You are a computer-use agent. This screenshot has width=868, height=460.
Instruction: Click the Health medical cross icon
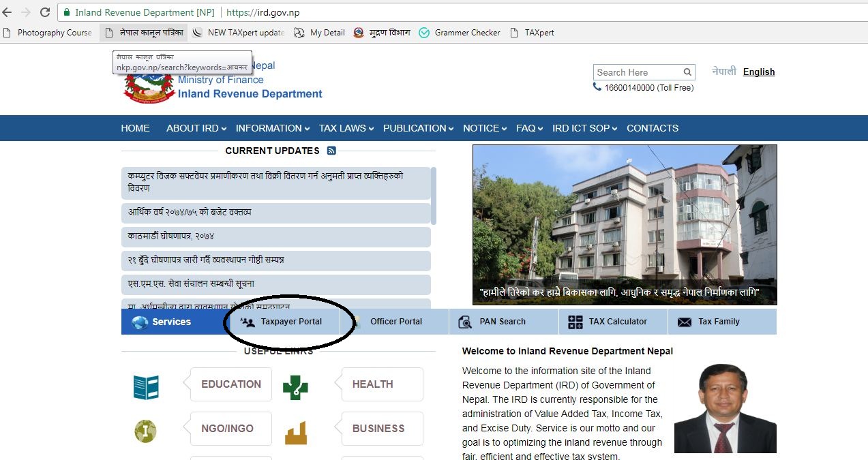pyautogui.click(x=295, y=386)
